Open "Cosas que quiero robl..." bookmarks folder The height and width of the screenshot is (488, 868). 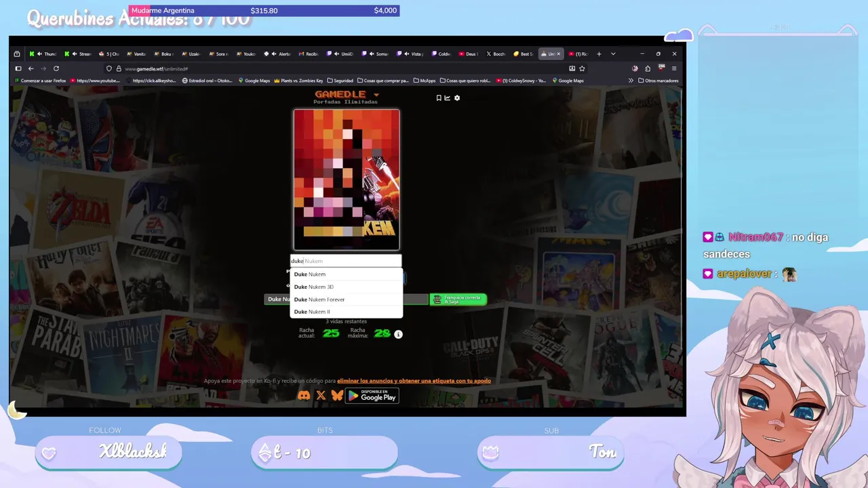(465, 81)
